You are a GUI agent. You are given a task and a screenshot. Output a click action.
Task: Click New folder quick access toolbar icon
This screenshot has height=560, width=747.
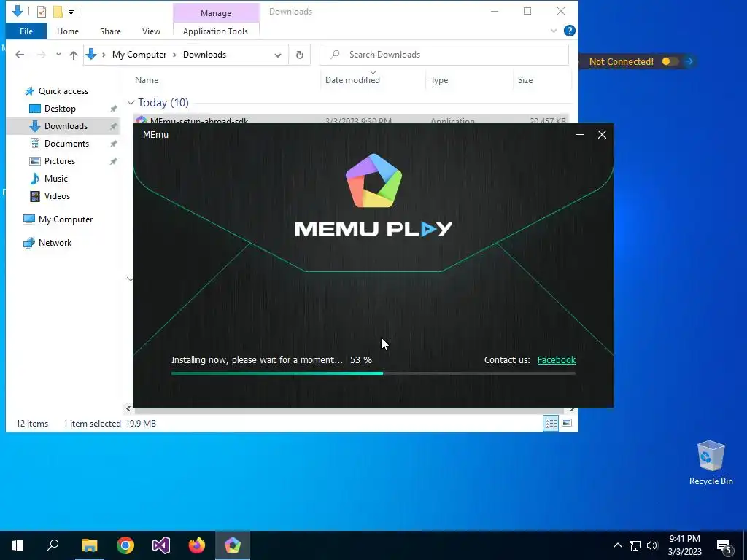(x=58, y=11)
